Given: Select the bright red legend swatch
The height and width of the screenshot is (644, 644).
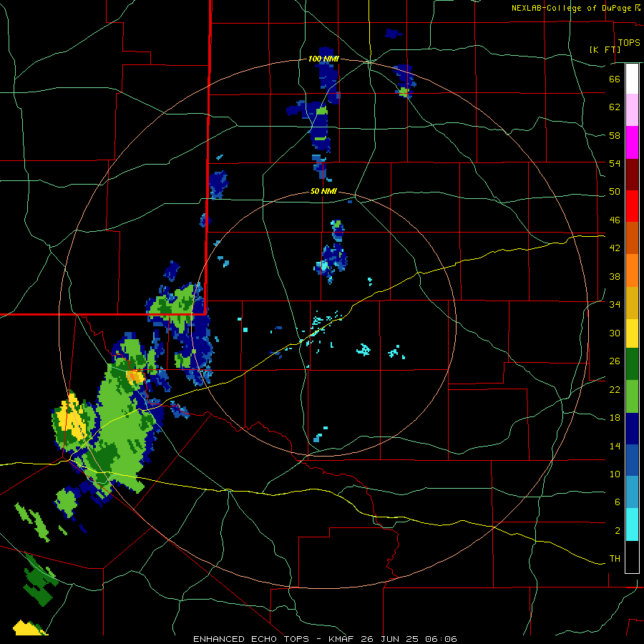Looking at the screenshot, I should click(632, 206).
